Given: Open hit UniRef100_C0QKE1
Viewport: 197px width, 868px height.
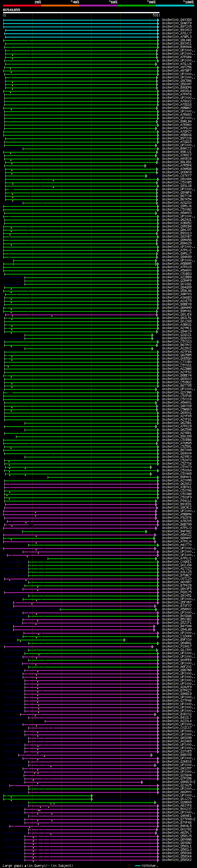Looking at the screenshot, I should pos(176,562).
